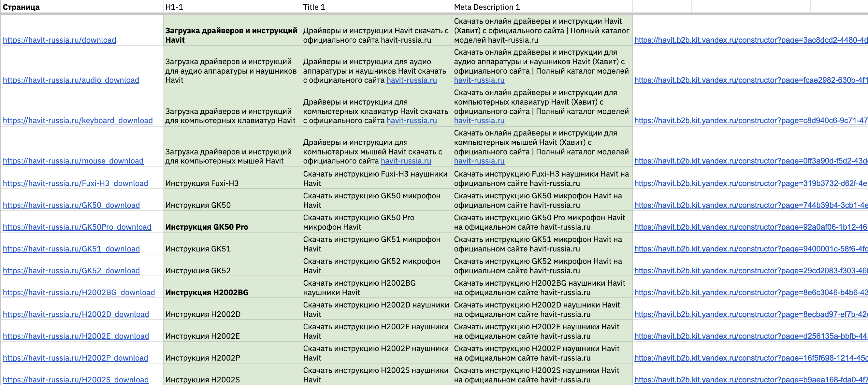Screen dimensions: 868x385
Task: Open the Fuxi-H3_download page link
Action: 76,183
